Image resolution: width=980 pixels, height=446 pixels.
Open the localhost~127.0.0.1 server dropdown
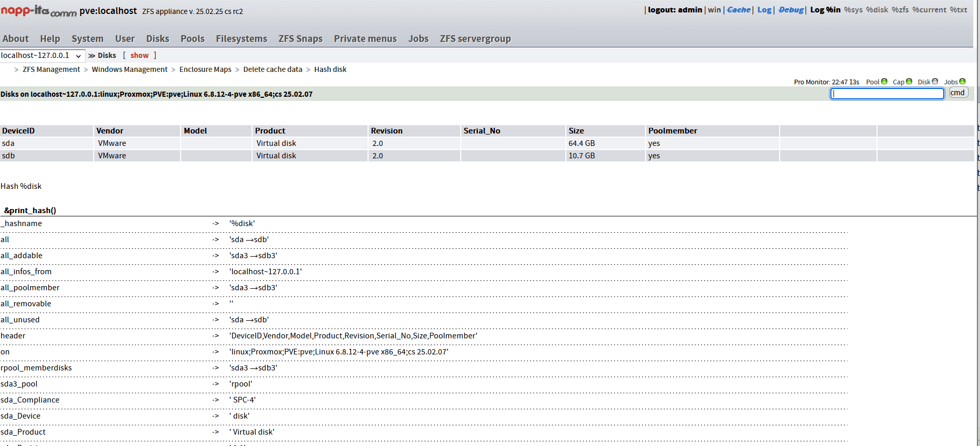click(x=42, y=55)
